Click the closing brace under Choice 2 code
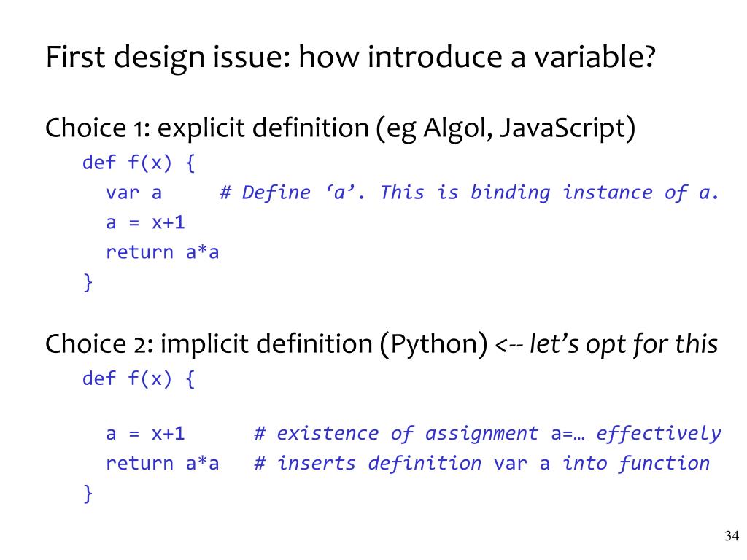Screen dimensions: 747x560 (88, 494)
